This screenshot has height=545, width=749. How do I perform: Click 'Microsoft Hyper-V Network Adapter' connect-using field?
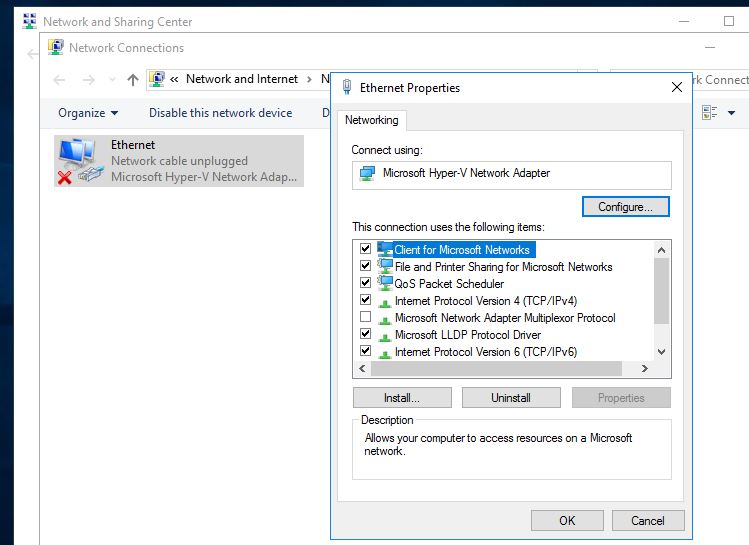tap(512, 175)
